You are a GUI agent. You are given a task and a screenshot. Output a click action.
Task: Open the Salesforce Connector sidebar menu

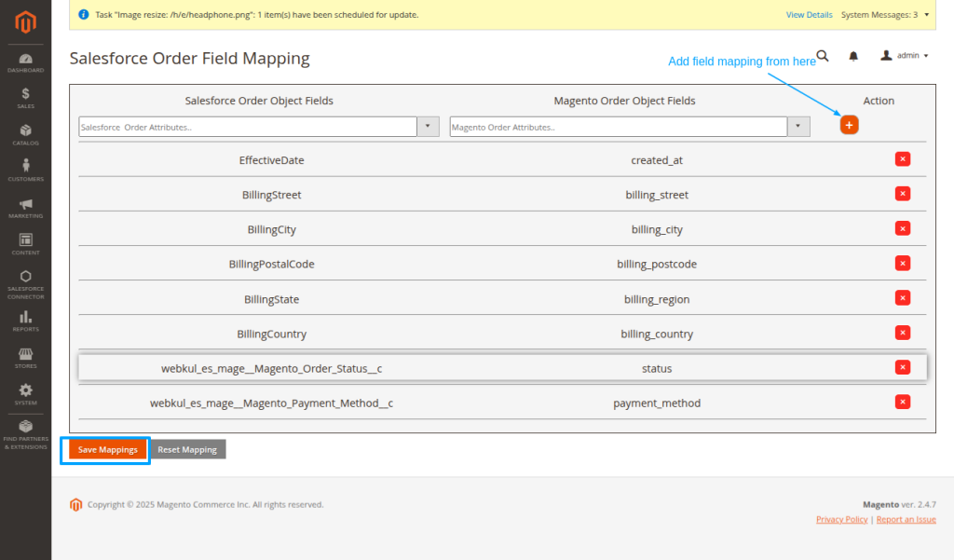(25, 285)
